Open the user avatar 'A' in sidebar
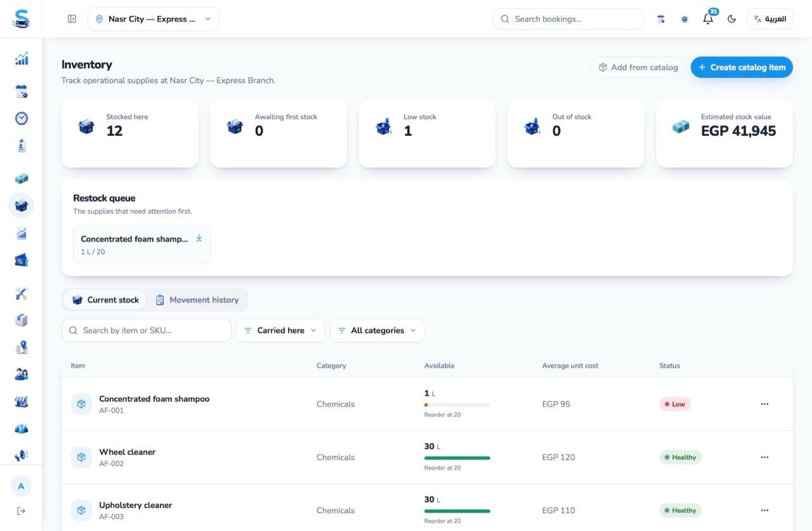The width and height of the screenshot is (812, 531). (22, 487)
